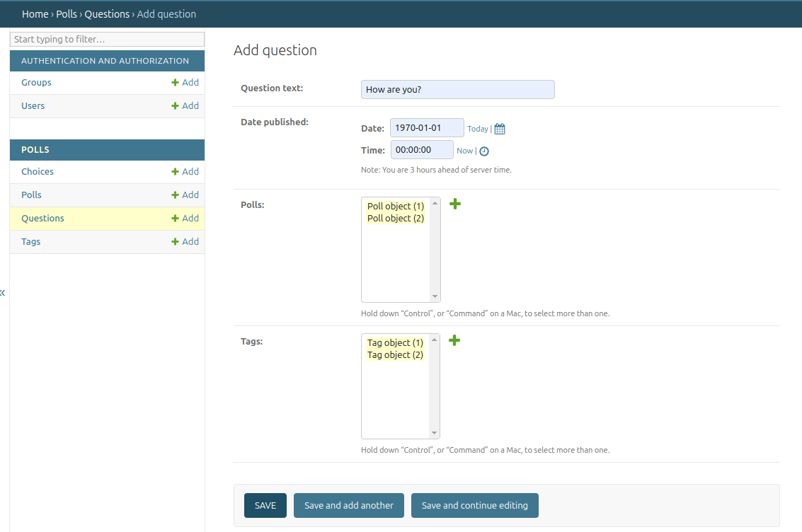Go to Polls breadcrumb

point(67,14)
